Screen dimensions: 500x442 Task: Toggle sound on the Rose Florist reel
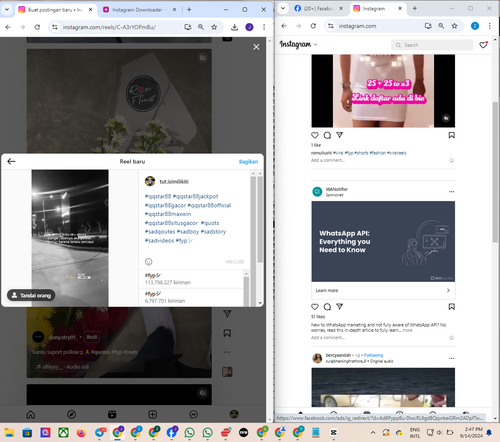202,58
